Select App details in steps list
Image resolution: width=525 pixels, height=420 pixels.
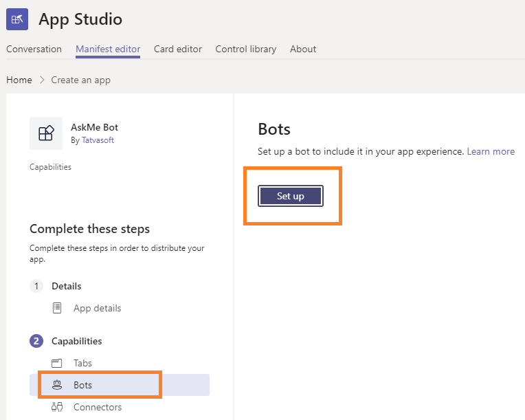pyautogui.click(x=97, y=308)
